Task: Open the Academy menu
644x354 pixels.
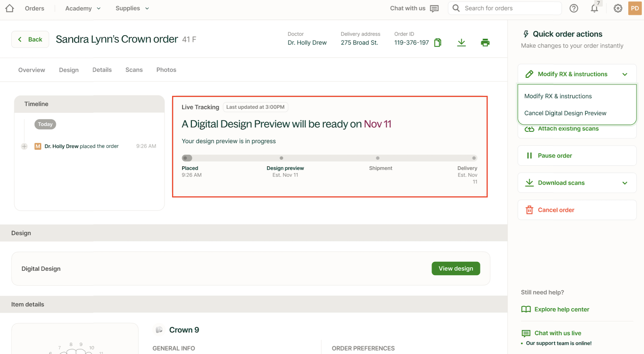Action: coord(82,8)
